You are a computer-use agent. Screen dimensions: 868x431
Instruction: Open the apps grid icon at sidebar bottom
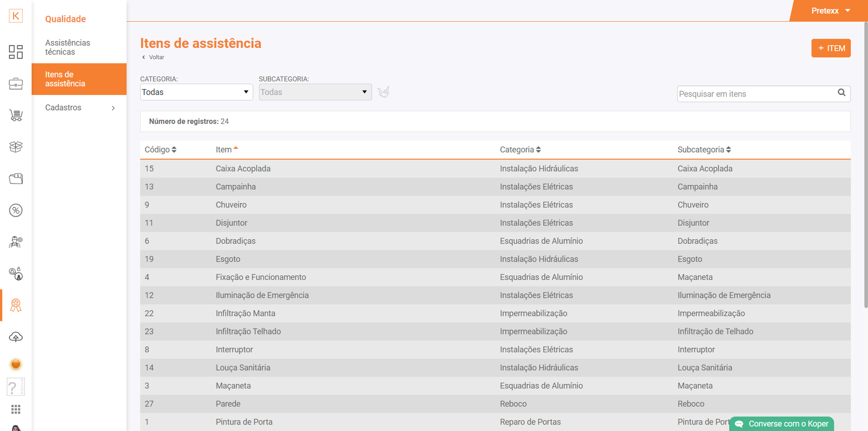pyautogui.click(x=16, y=409)
